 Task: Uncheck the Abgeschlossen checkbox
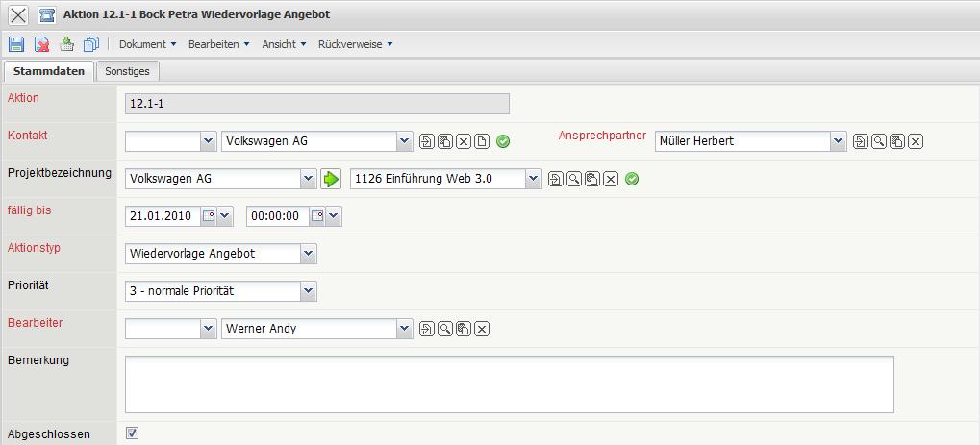pos(132,433)
